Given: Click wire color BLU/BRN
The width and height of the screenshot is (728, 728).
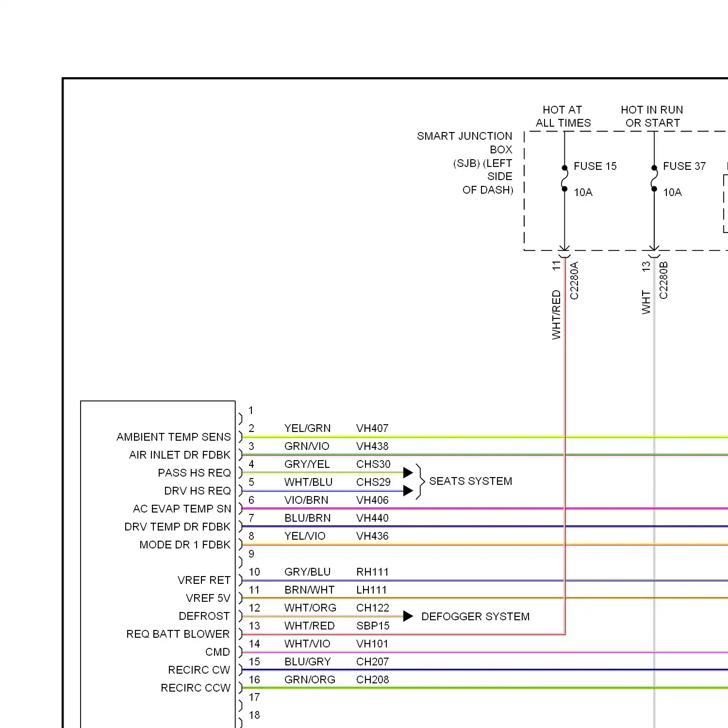Looking at the screenshot, I should coord(307,518).
